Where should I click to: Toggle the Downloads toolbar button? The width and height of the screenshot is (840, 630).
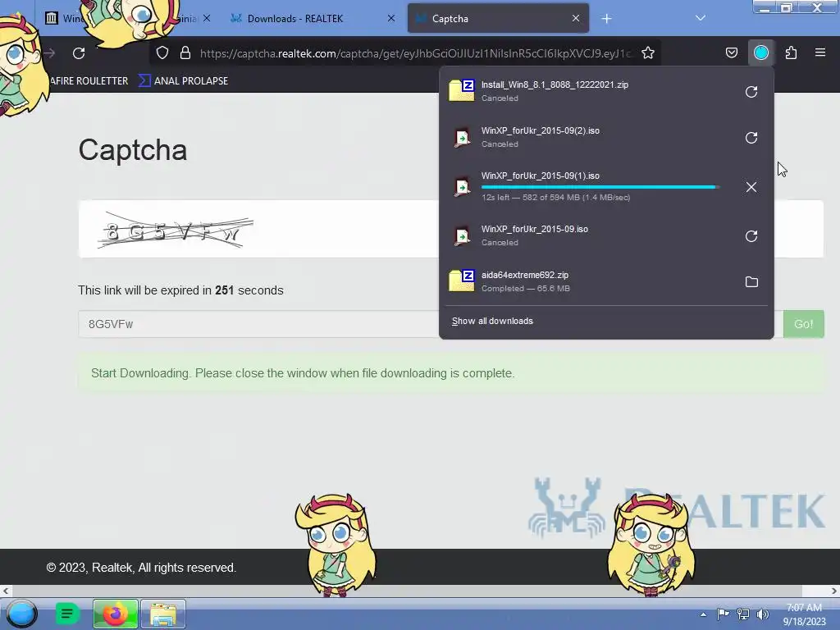pyautogui.click(x=760, y=52)
